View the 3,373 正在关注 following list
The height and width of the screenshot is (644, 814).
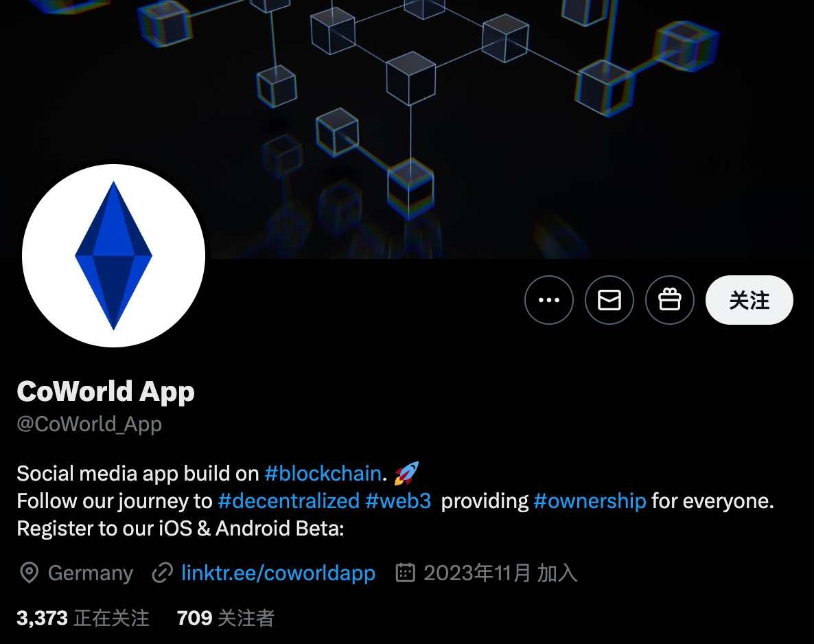coord(83,618)
